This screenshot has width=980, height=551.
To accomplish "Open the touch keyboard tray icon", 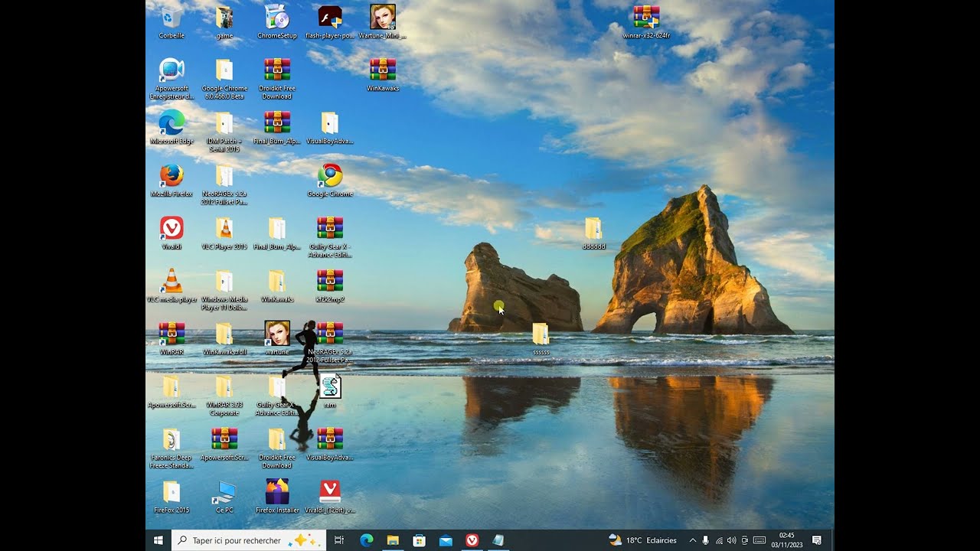I will click(759, 540).
